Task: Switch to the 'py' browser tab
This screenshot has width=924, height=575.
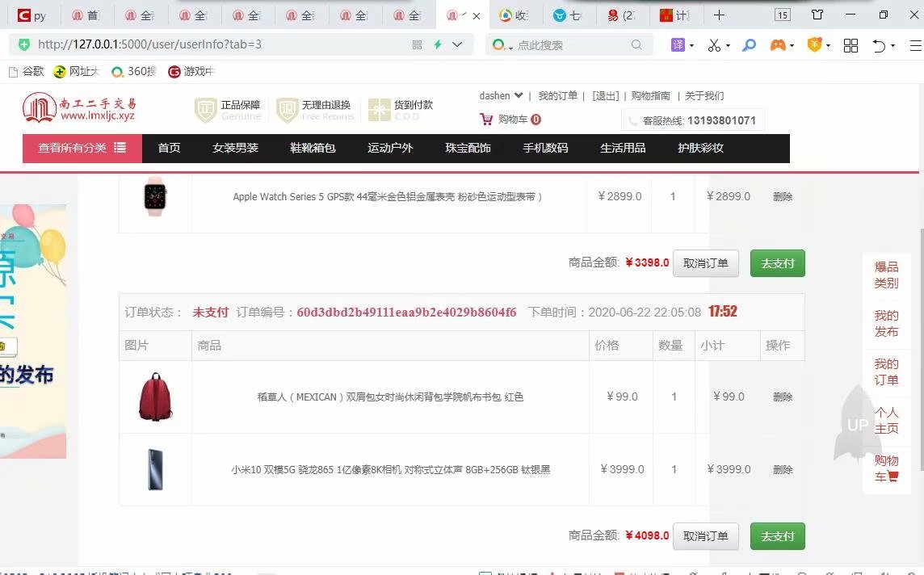Action: 32,15
